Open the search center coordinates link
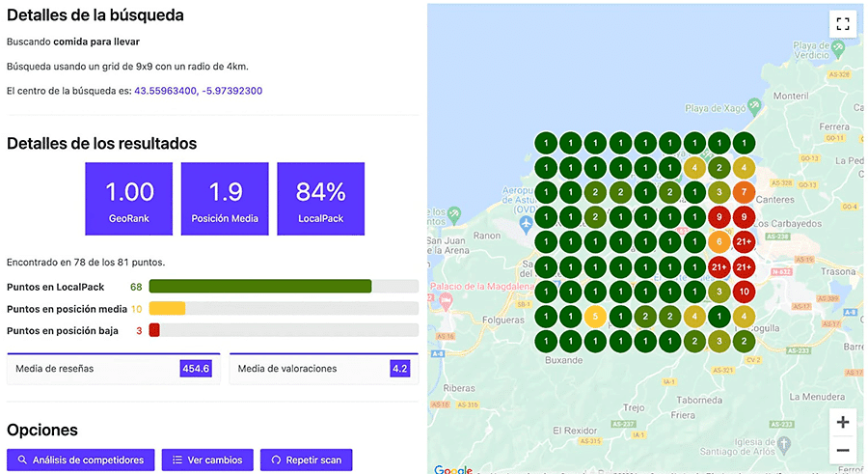 (198, 91)
